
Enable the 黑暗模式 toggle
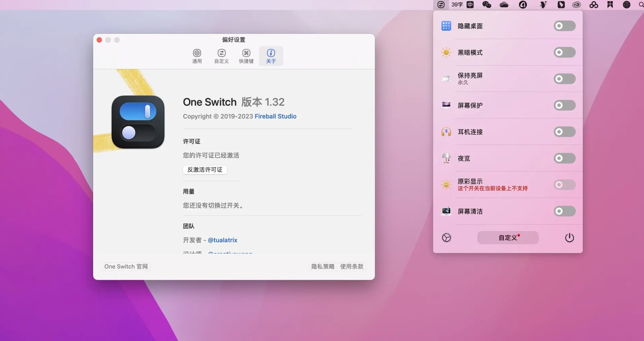click(x=564, y=52)
